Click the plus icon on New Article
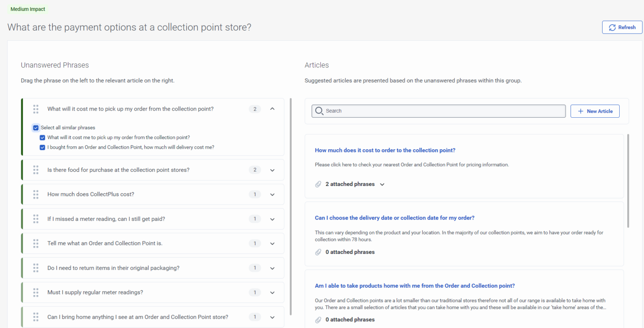The width and height of the screenshot is (644, 328). [x=580, y=111]
